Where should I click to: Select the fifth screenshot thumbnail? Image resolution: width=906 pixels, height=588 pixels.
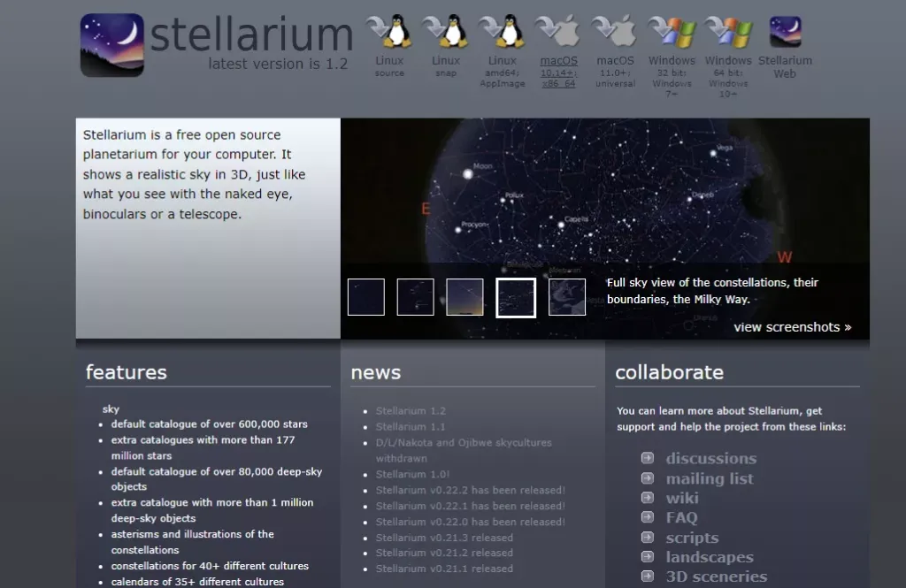[x=567, y=297]
